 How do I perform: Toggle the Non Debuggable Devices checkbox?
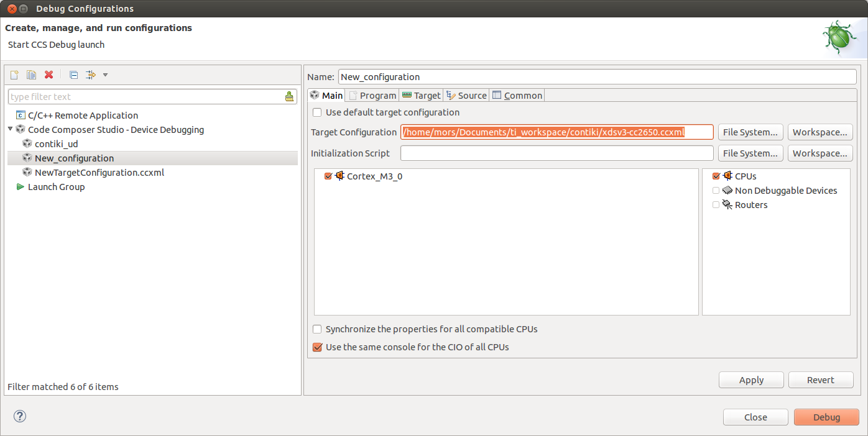coord(716,191)
